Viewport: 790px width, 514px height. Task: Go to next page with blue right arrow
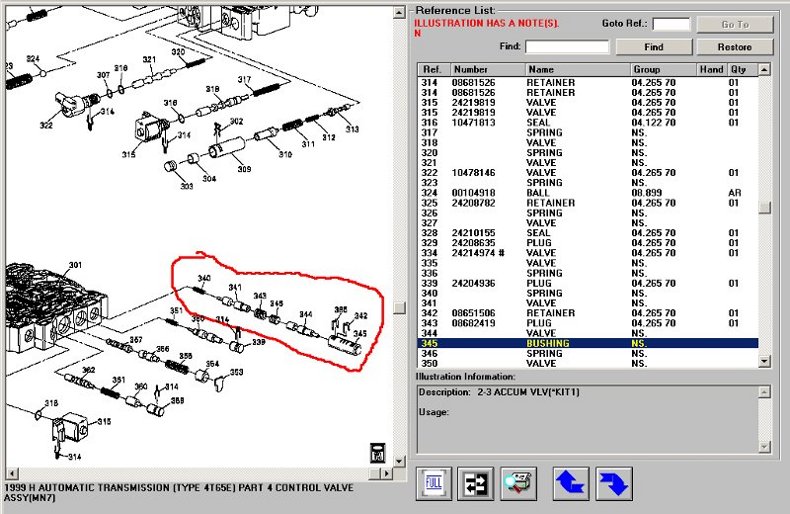pyautogui.click(x=613, y=483)
